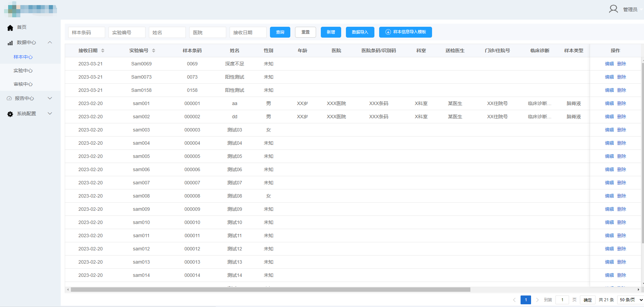Image resolution: width=644 pixels, height=307 pixels.
Task: Click 编辑 for row sam001
Action: [609, 103]
